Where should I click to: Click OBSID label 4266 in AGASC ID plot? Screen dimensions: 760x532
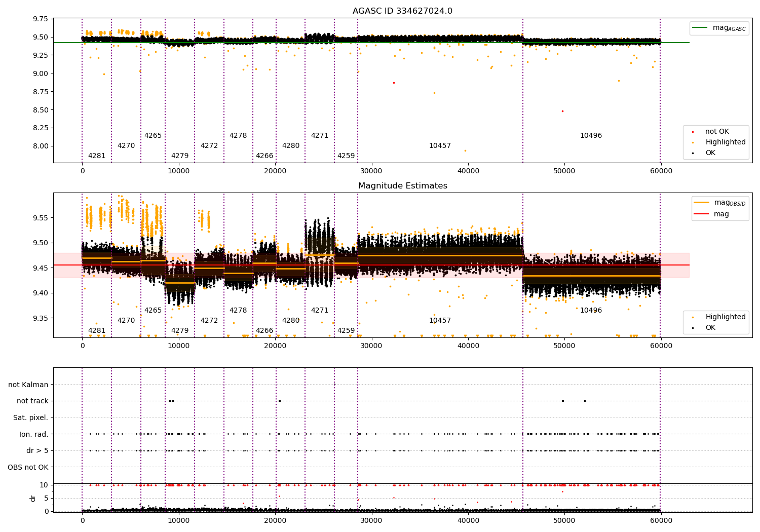point(264,156)
